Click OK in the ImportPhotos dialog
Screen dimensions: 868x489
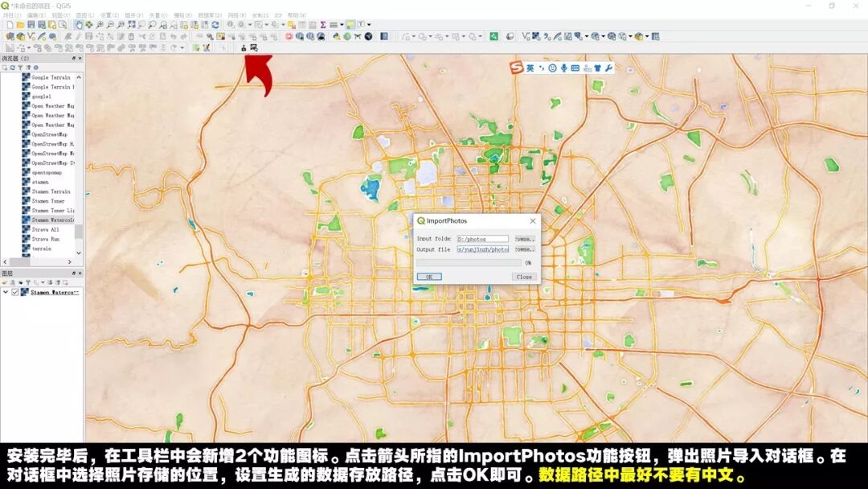[429, 277]
